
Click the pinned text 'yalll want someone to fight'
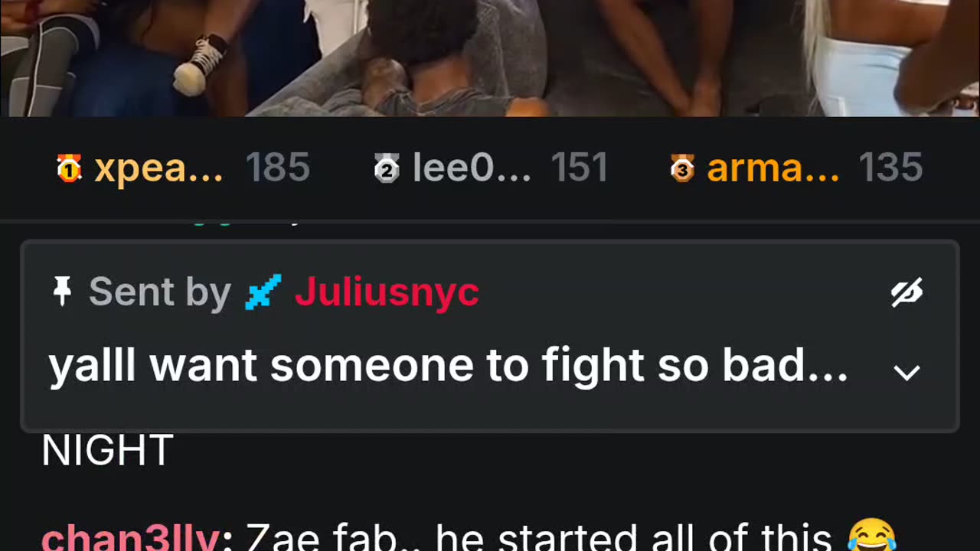pos(344,367)
